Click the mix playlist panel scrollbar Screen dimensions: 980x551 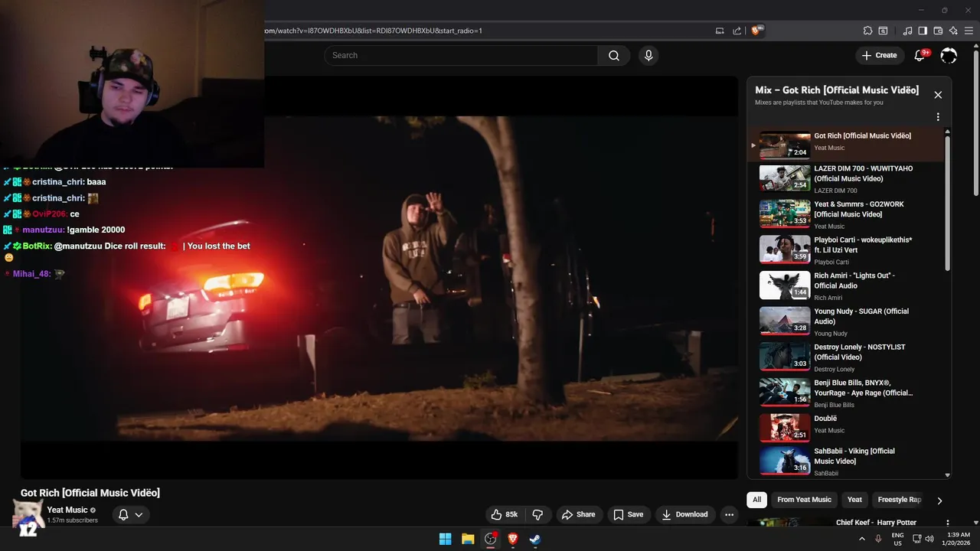pos(948,203)
